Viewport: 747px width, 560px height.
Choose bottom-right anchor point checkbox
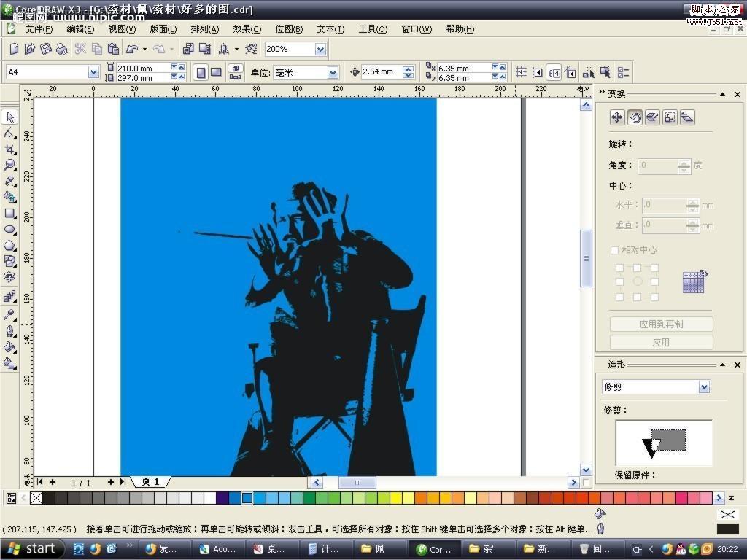pos(654,297)
